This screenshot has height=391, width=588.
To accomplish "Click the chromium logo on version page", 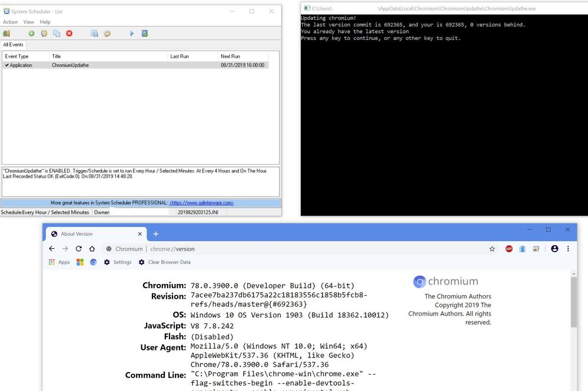I will click(x=446, y=281).
